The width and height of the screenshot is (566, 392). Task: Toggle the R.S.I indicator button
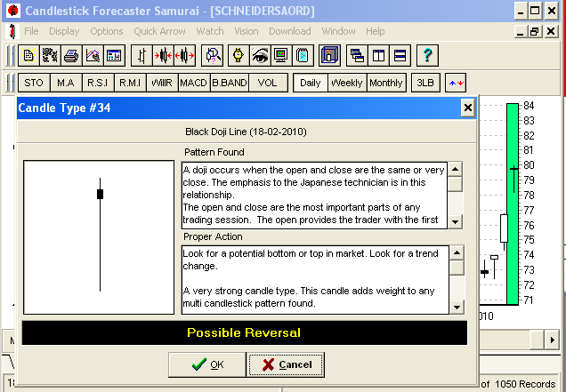click(x=98, y=83)
